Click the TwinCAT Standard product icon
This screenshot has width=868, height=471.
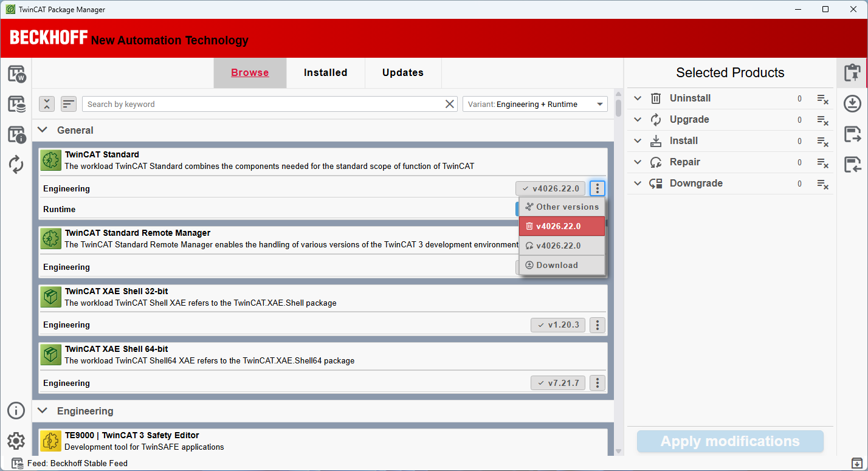click(51, 160)
